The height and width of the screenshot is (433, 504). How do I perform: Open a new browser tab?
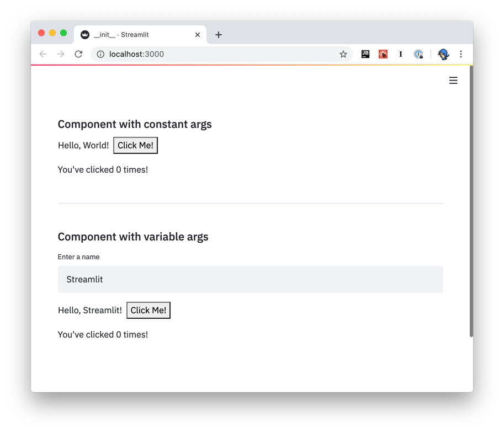(218, 34)
